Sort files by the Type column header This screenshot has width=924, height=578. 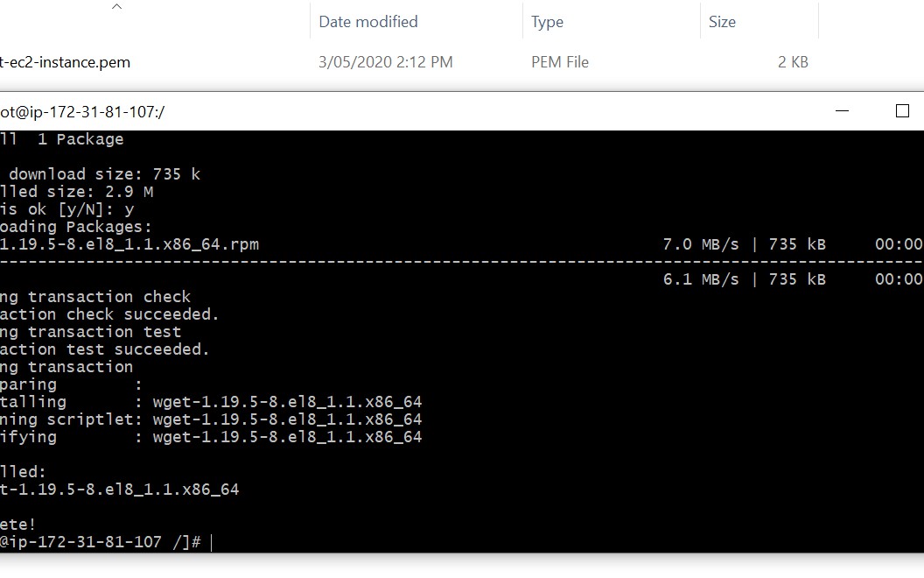coord(547,22)
